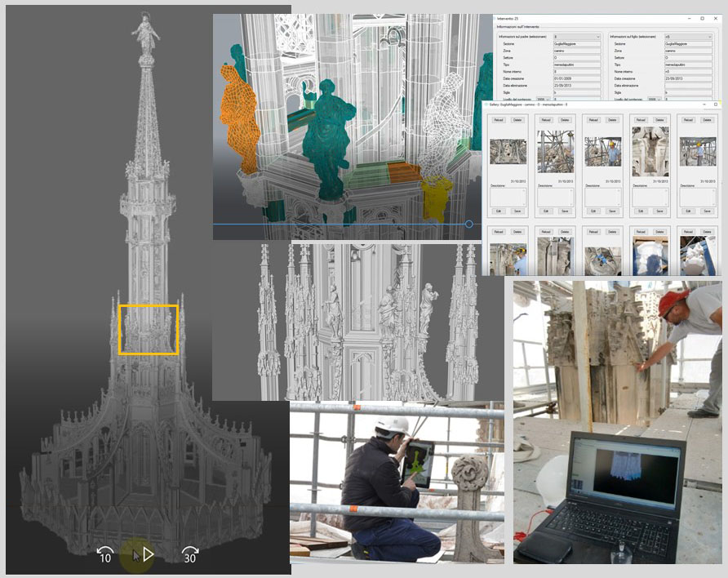Viewport: 728px width, 578px height.
Task: Click the padre Sezione field 'GugliaMaggiore'
Action: point(577,43)
